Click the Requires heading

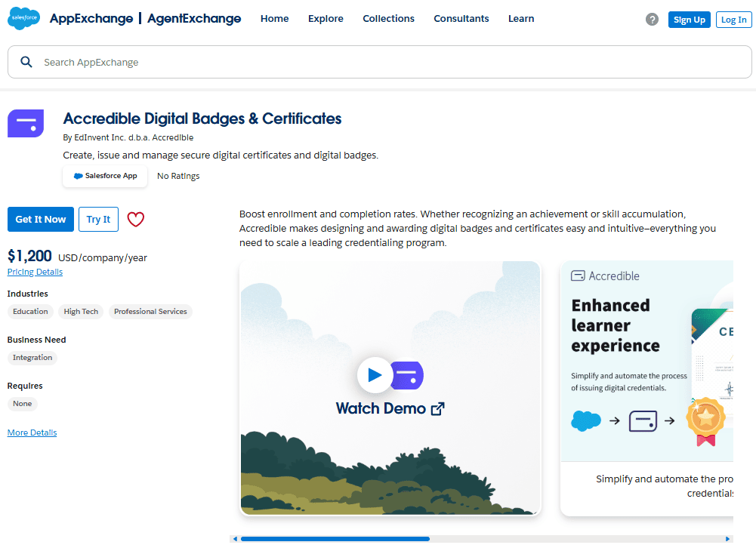[25, 386]
